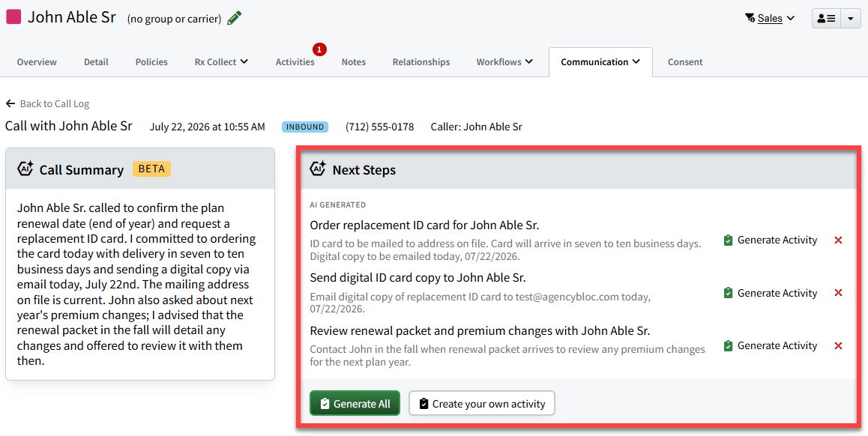Click the AI GENERATED label
The image size is (868, 436).
click(x=337, y=205)
